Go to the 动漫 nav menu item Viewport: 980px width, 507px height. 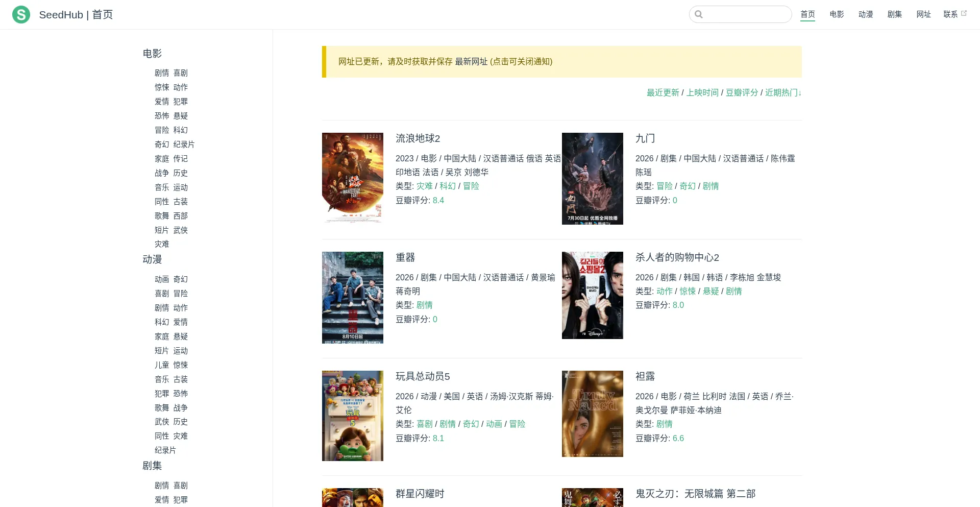click(866, 14)
